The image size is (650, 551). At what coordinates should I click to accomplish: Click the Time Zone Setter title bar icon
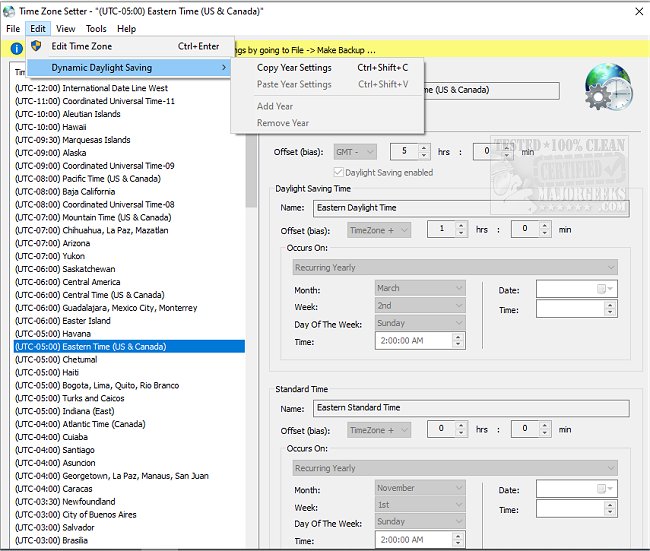coord(10,11)
